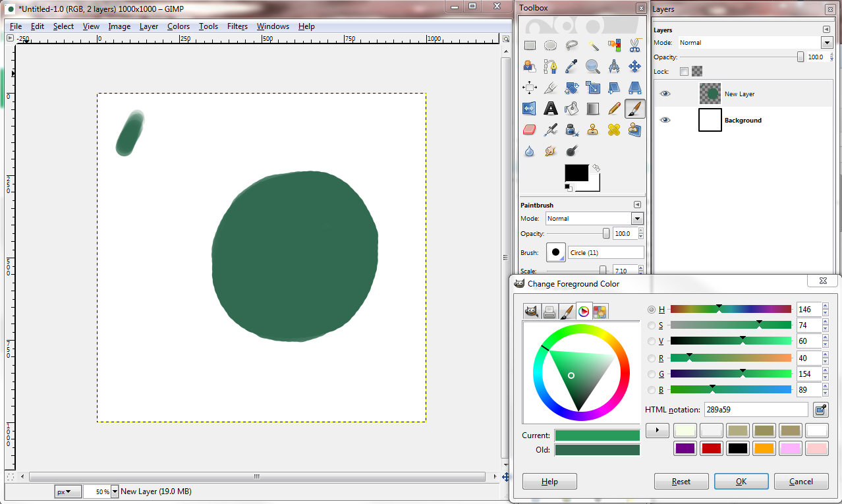Select the Heal tool bandage icon
Viewport: 842px width, 504px height.
[614, 130]
